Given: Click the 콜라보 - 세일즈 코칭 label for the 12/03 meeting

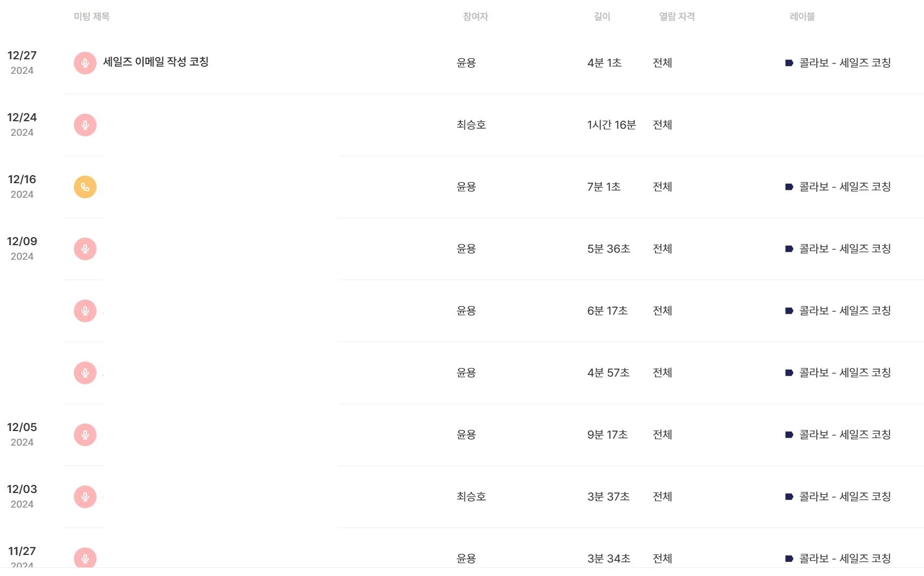Looking at the screenshot, I should coord(844,497).
